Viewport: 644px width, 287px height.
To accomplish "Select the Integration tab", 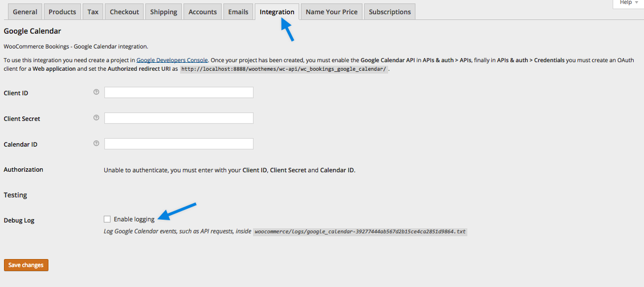I will (277, 12).
